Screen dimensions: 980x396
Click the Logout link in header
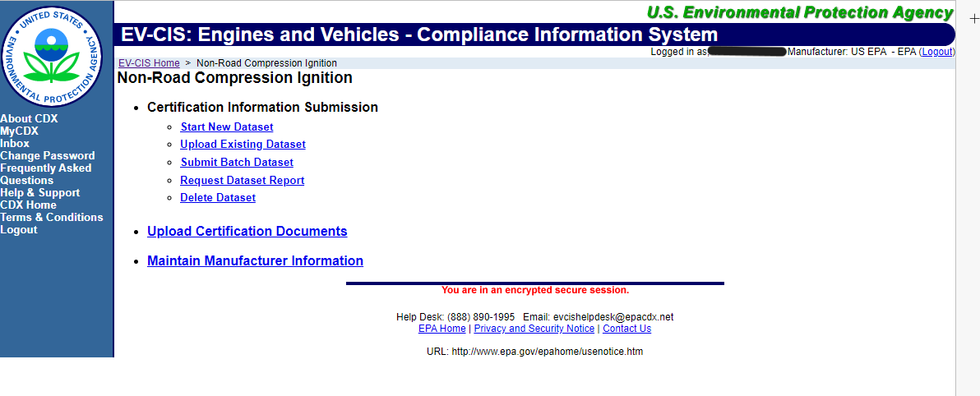[x=937, y=52]
